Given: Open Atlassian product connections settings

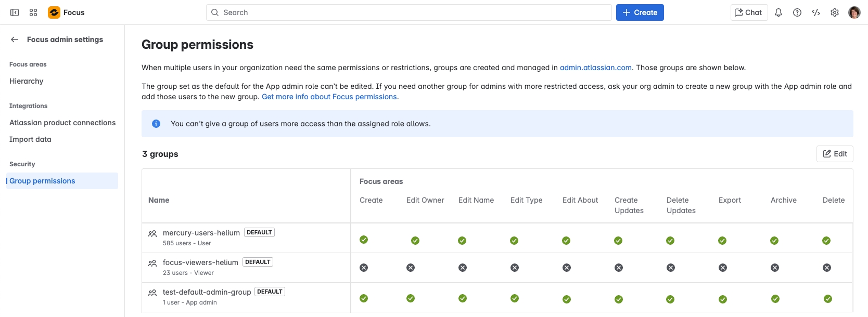Looking at the screenshot, I should point(62,123).
